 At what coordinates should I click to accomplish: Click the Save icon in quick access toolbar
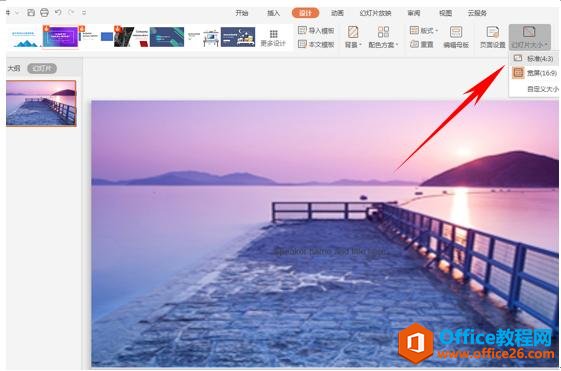click(x=31, y=13)
